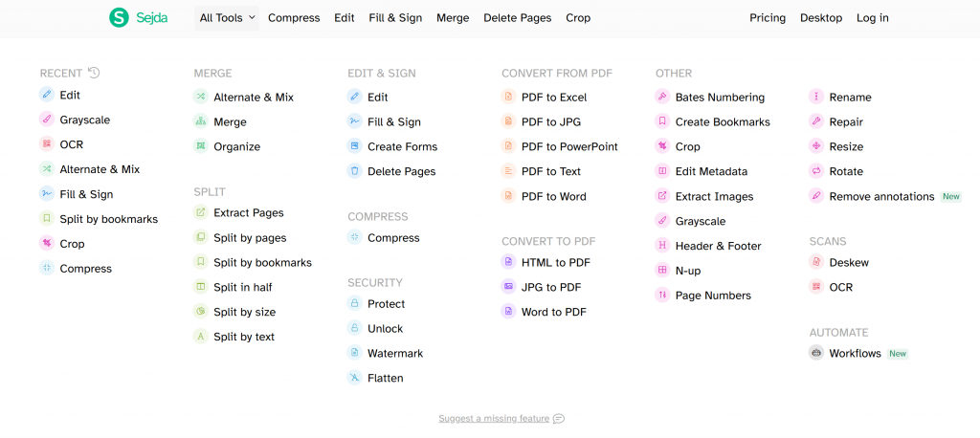Collapse the All Tools dropdown
The image size is (980, 438).
227,18
